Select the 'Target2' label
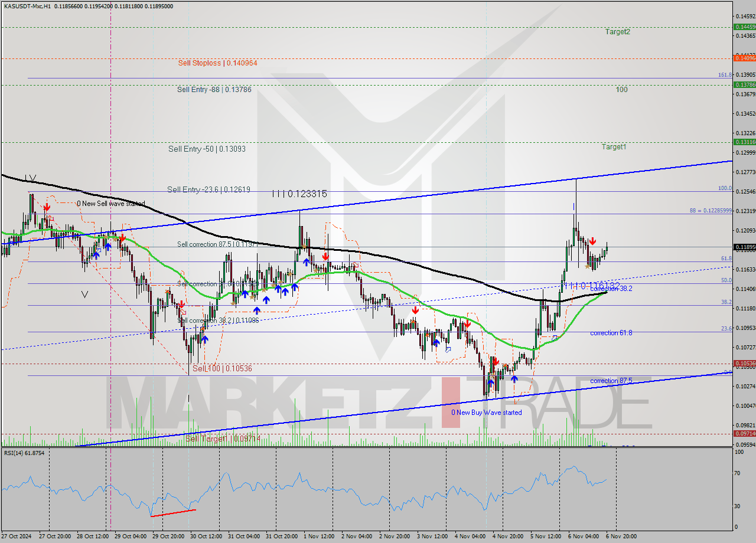Screen dimensions: 756x543 point(617,32)
